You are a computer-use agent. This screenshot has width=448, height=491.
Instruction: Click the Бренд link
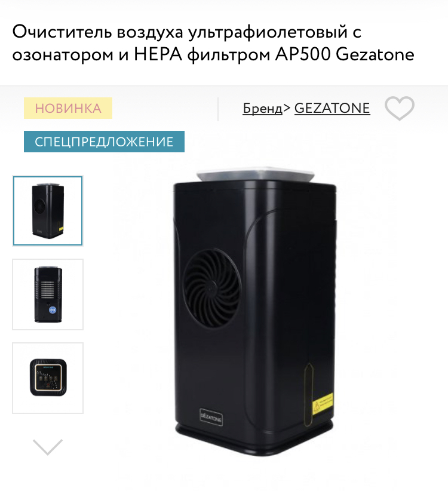(262, 108)
